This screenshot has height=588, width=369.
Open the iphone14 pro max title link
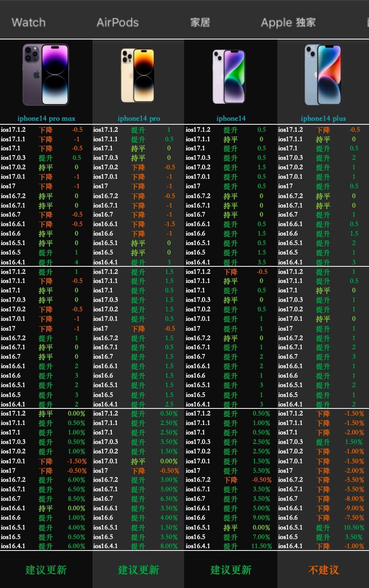tap(46, 118)
